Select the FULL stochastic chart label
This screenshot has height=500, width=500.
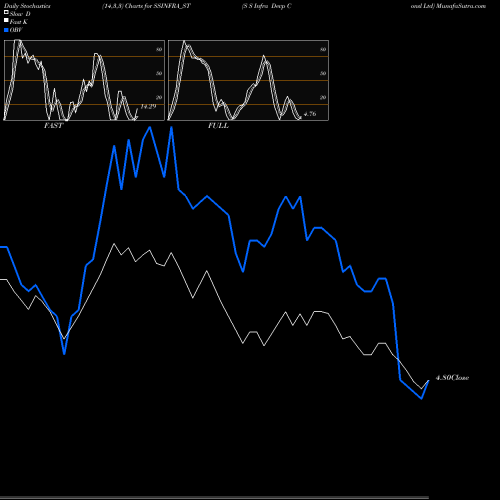pyautogui.click(x=218, y=126)
